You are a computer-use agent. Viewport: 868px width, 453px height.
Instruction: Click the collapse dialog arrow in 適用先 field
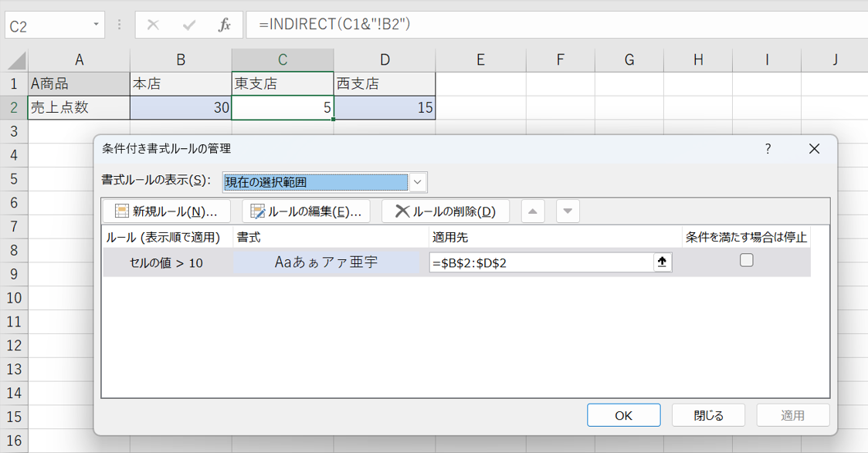[662, 262]
